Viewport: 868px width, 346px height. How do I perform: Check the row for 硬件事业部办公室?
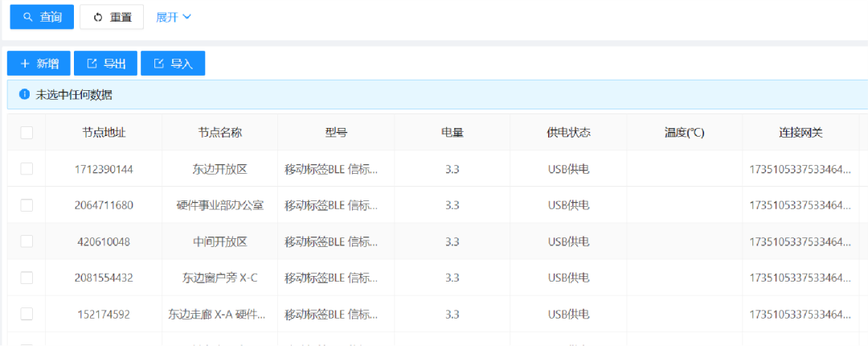pyautogui.click(x=27, y=205)
